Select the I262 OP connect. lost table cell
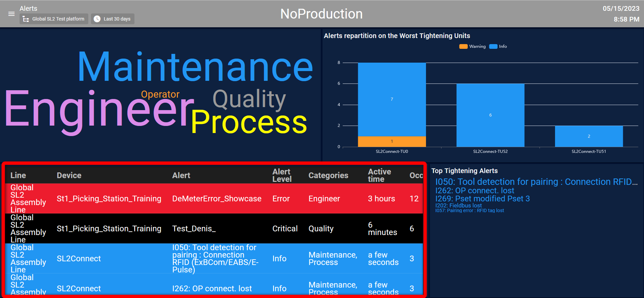Screen dimensions: 644x298 212,289
